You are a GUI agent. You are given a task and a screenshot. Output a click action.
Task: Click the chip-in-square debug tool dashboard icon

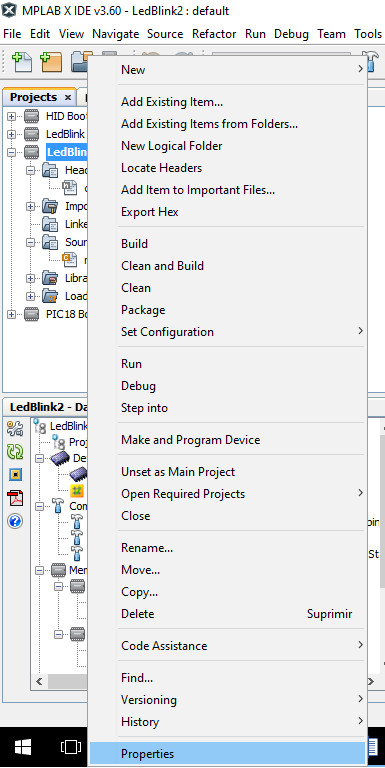15,475
